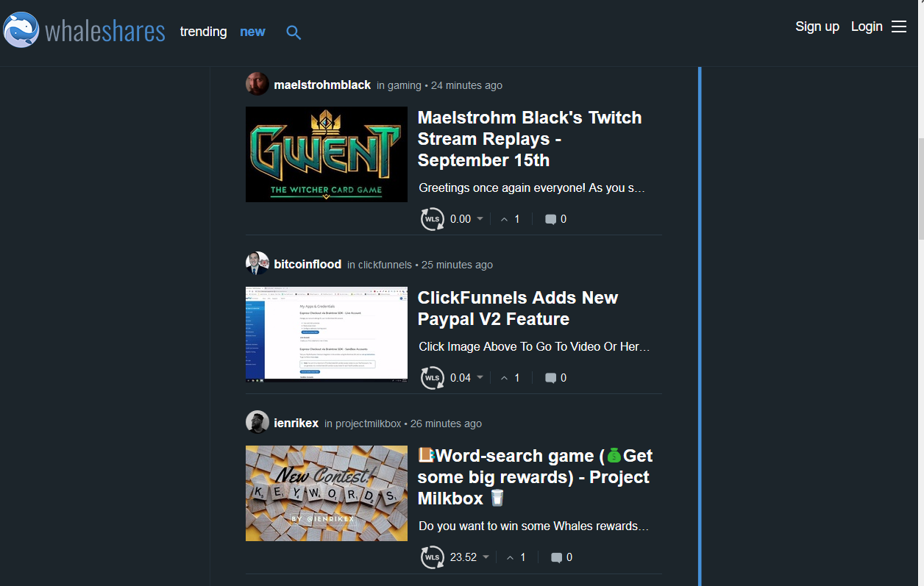Click 'Greetings once again everyone!' excerpt
Screen dimensions: 924x586
point(532,188)
